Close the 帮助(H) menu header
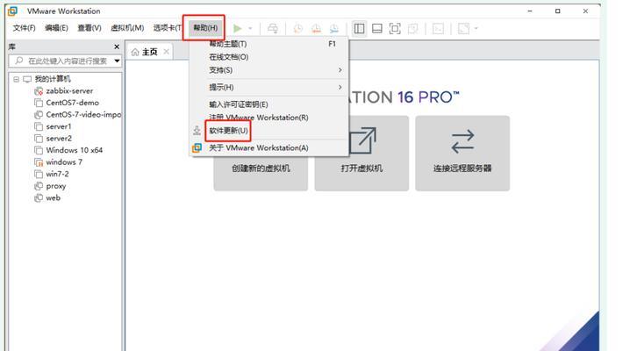 point(205,28)
